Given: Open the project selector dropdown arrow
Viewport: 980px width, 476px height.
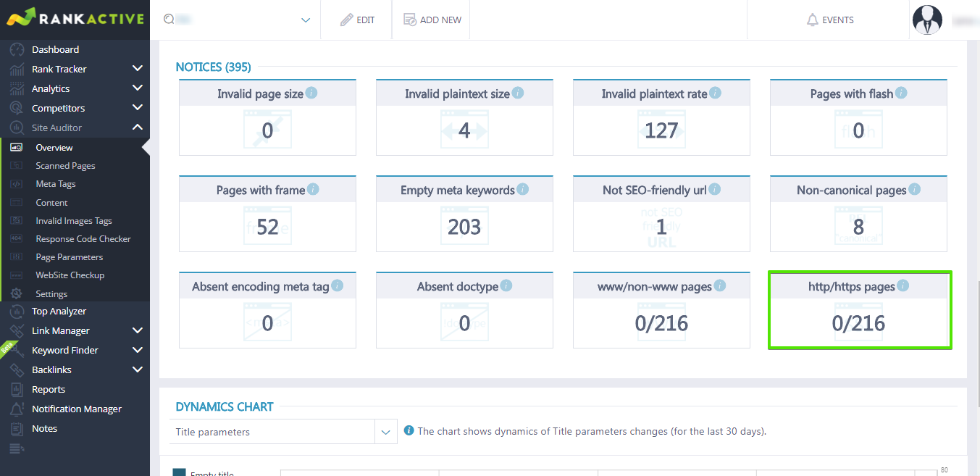Looking at the screenshot, I should click(x=306, y=20).
